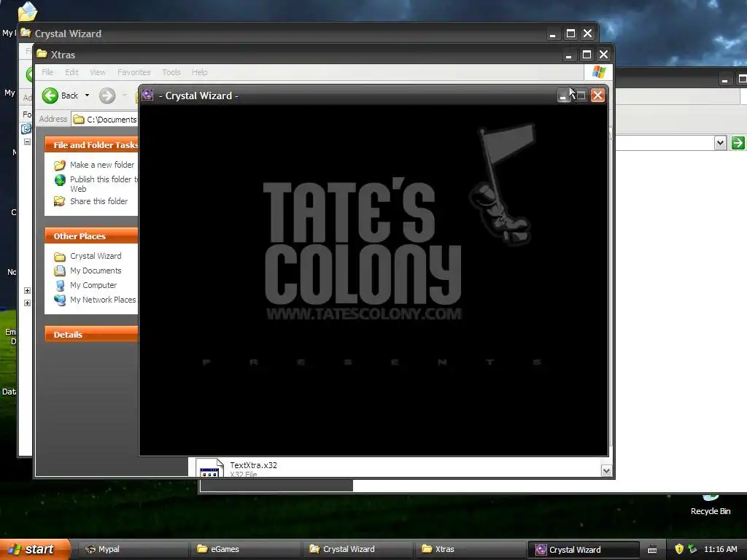Open the View menu in Xtras window
This screenshot has height=560, width=747.
tap(98, 72)
